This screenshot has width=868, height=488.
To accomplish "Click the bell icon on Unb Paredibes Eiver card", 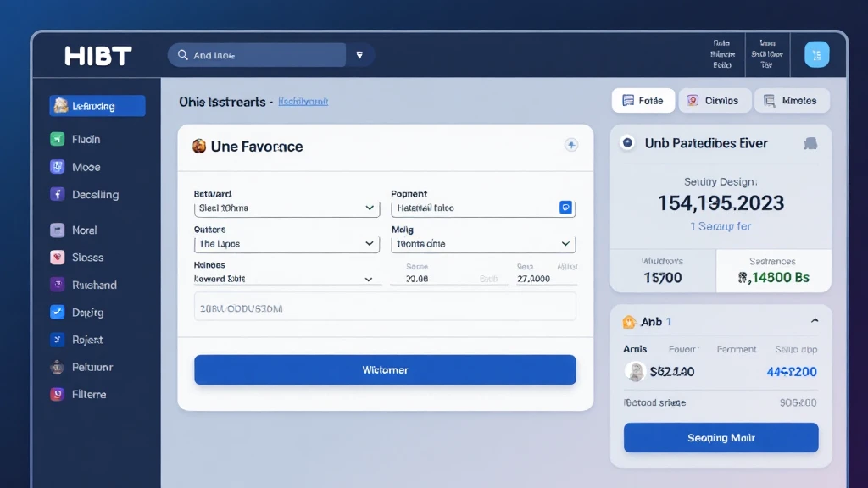I will (x=811, y=143).
